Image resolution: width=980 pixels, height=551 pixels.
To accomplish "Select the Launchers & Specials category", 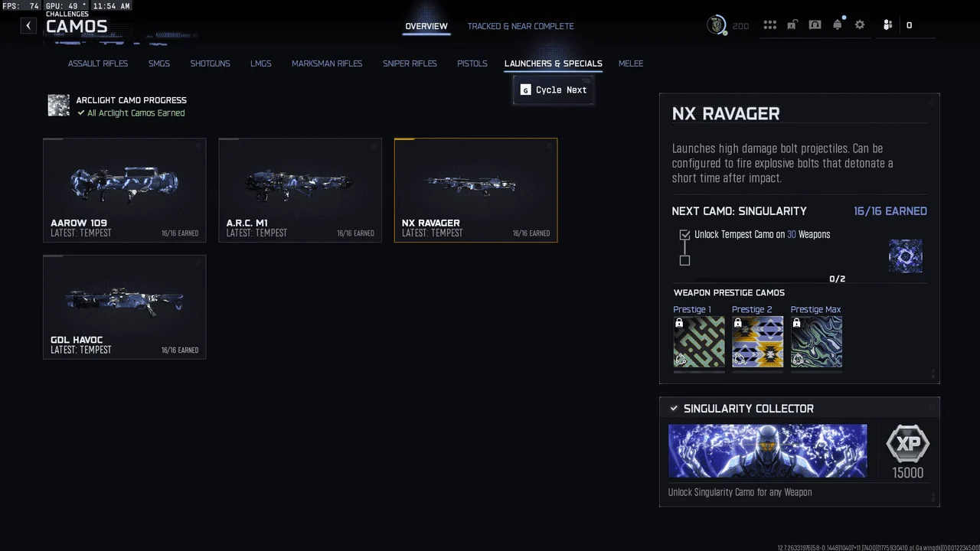I will (554, 64).
